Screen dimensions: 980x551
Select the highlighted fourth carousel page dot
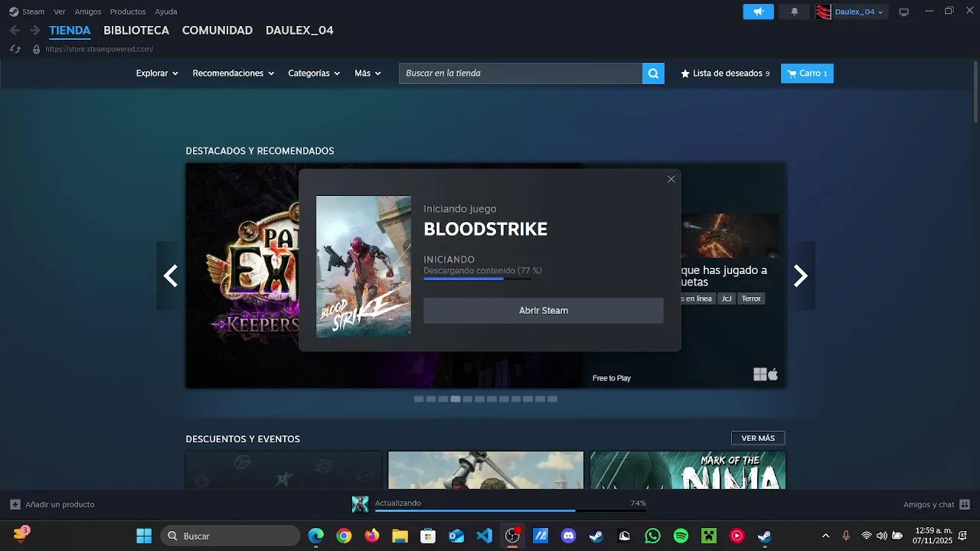pyautogui.click(x=456, y=399)
